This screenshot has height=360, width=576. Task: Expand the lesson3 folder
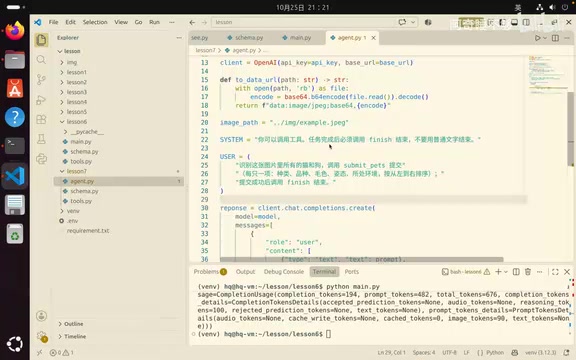pyautogui.click(x=62, y=92)
